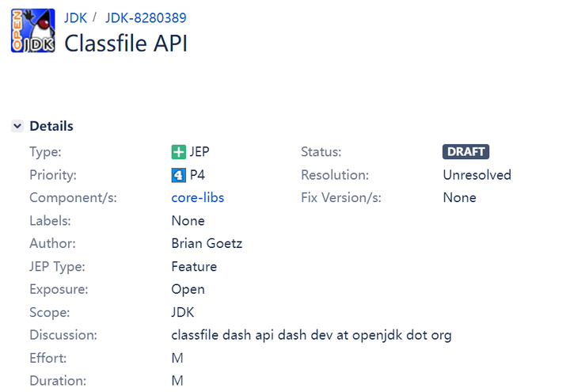
Task: Open the core-libs component link
Action: [197, 198]
